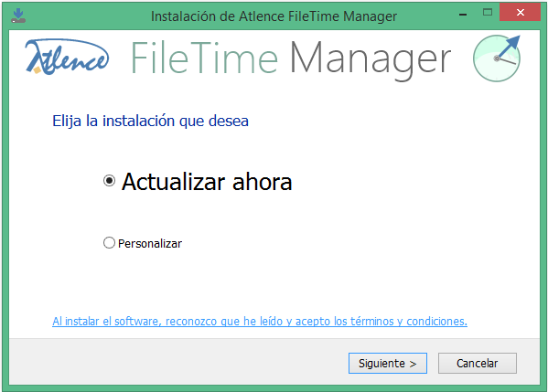Viewport: 548px width, 392px height.
Task: Click the heading Elija la instalación que desea
Action: click(150, 122)
